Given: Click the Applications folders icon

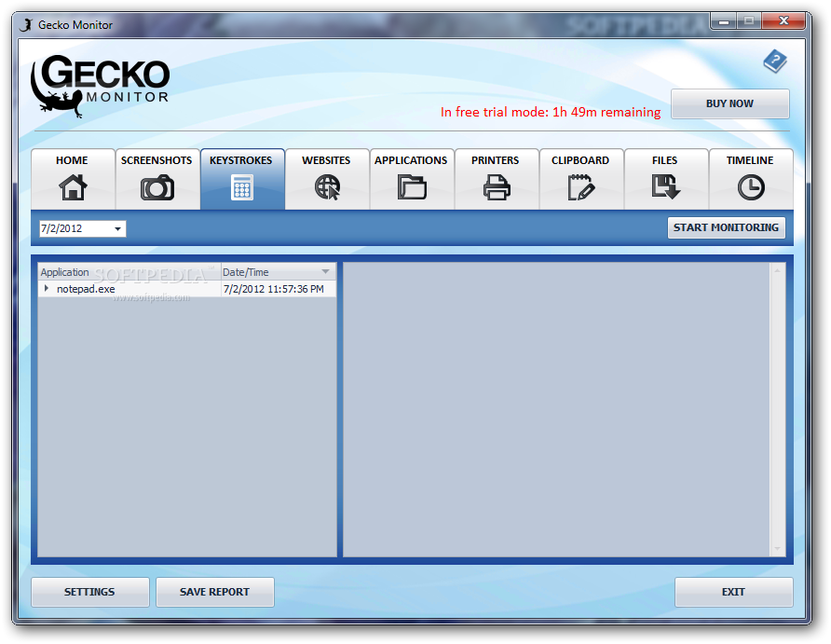Looking at the screenshot, I should point(412,187).
